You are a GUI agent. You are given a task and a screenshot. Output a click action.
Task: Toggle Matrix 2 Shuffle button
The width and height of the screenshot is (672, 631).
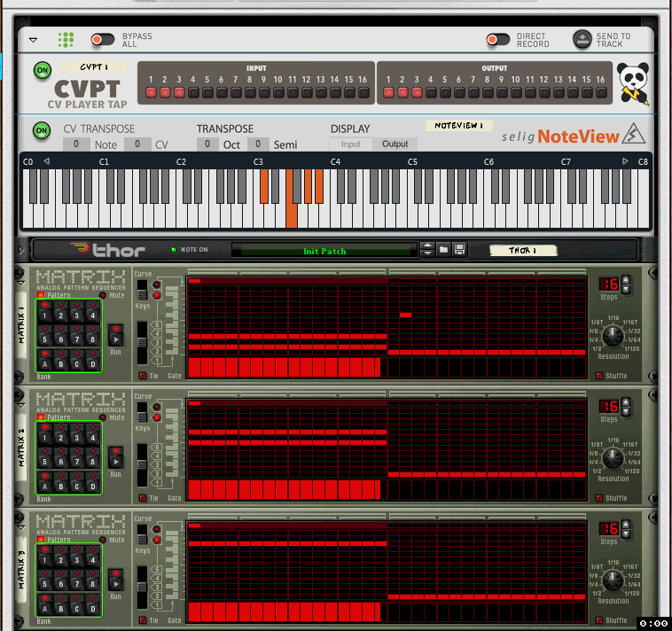tap(599, 498)
